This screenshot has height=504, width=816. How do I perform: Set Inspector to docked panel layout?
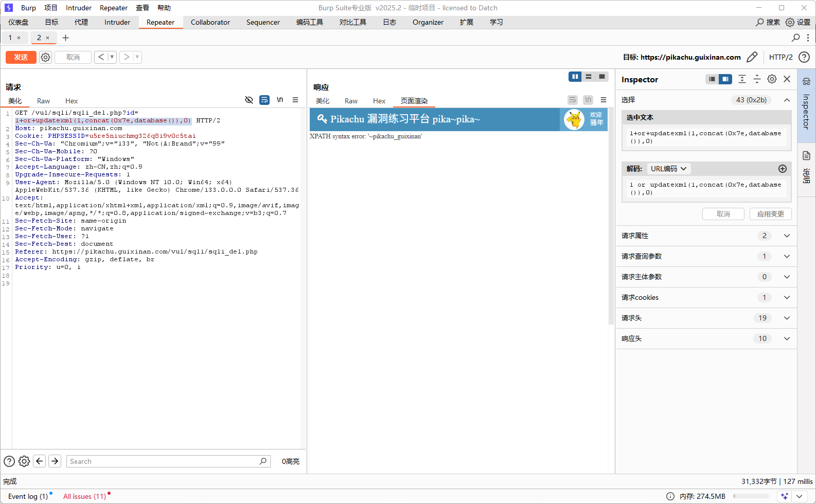pos(725,79)
